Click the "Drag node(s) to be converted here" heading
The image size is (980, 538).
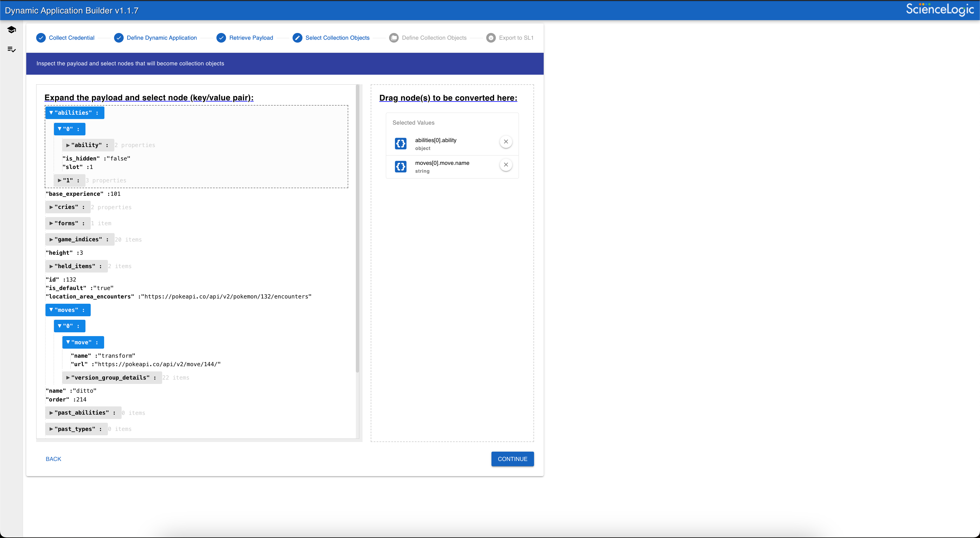(x=448, y=98)
